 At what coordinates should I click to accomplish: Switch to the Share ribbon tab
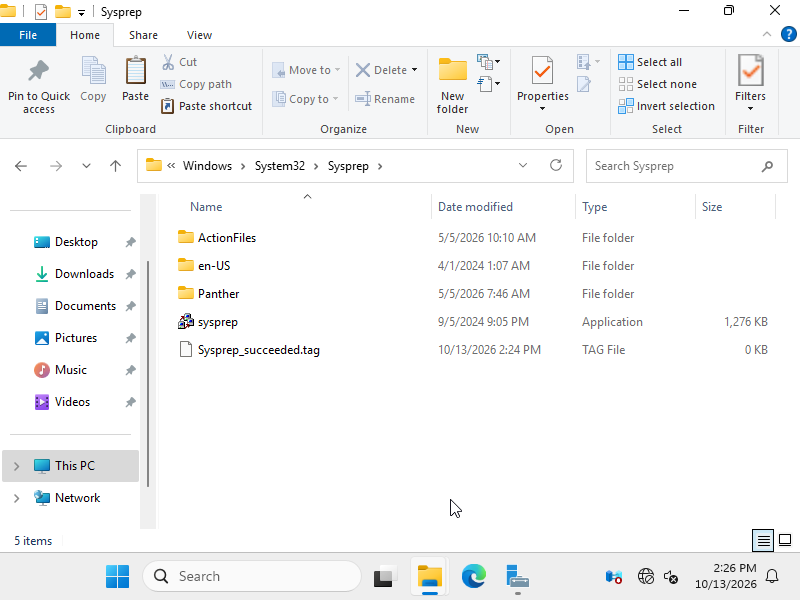tap(143, 35)
